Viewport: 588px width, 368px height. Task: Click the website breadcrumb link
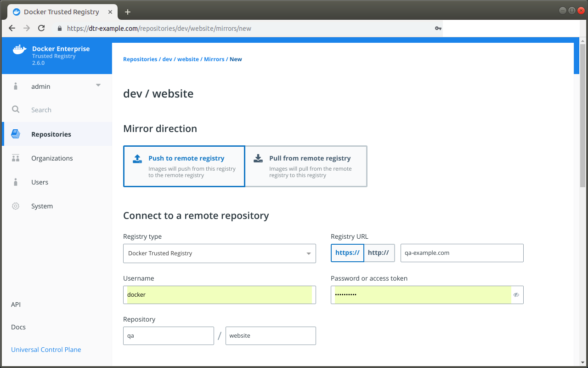coord(188,59)
